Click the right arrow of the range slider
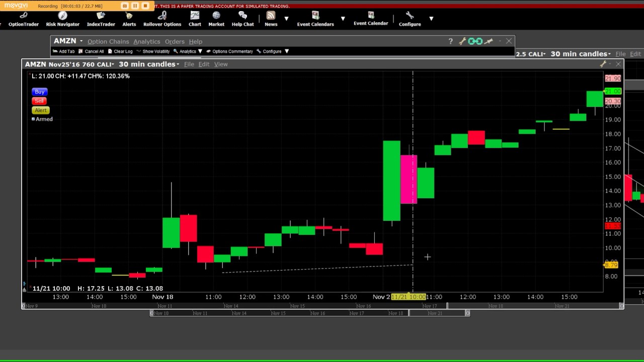Screen dimensions: 644x362 pos(467,313)
